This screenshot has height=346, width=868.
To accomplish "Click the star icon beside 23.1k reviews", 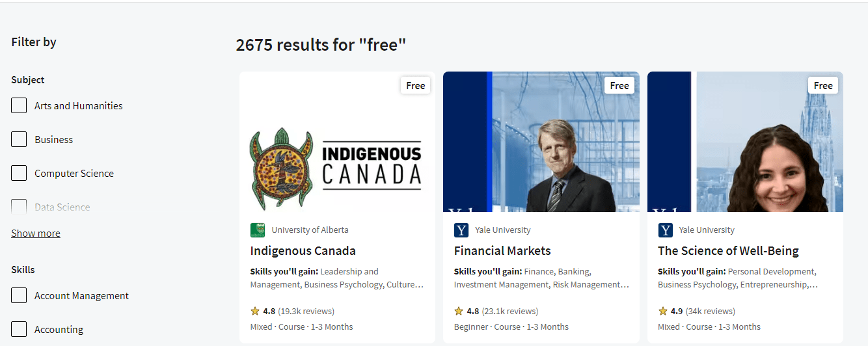I will point(459,311).
